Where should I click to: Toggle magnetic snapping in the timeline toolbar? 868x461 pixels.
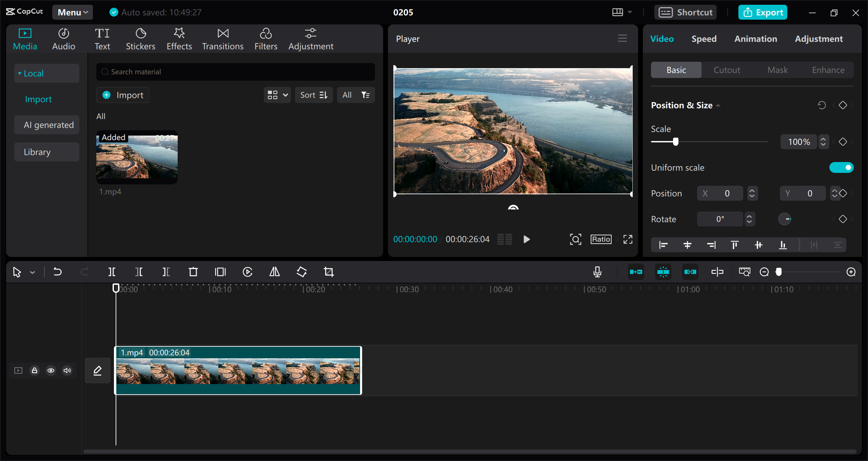click(663, 272)
